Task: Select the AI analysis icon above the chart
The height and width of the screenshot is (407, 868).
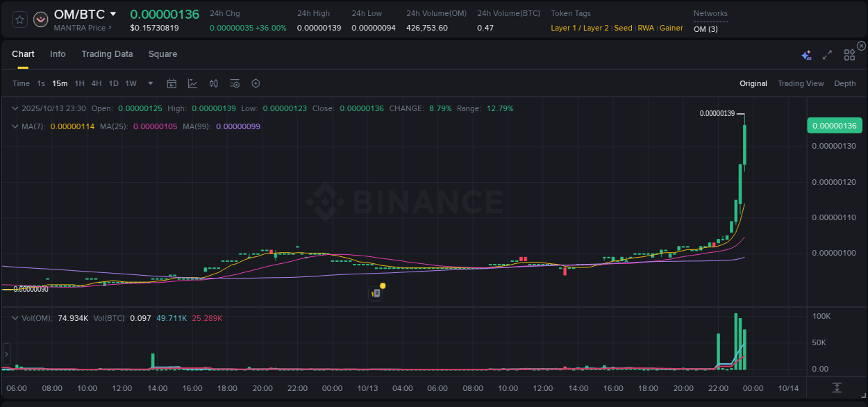Action: pyautogui.click(x=806, y=54)
